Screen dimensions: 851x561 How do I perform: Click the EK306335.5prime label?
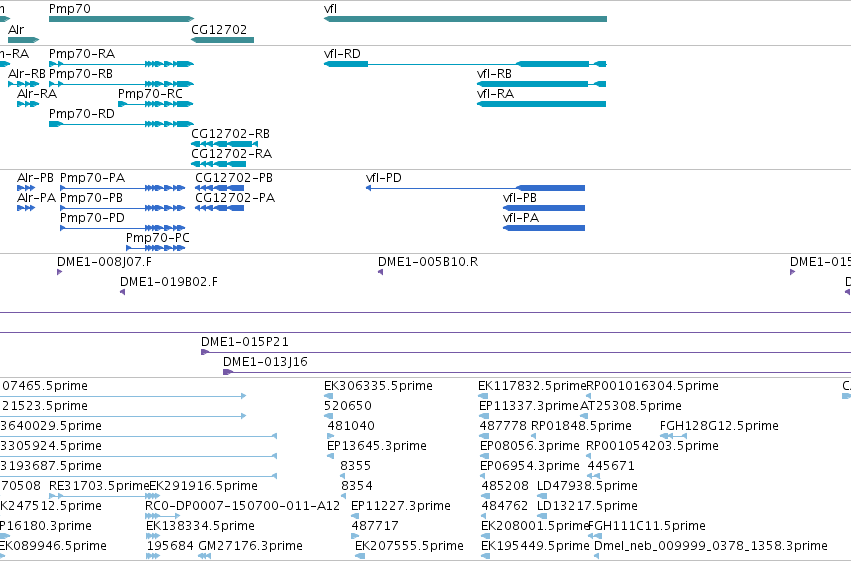tap(378, 386)
